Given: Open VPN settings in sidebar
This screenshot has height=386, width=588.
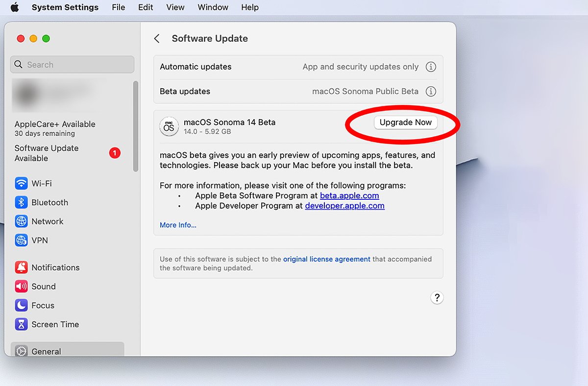Looking at the screenshot, I should (21, 241).
